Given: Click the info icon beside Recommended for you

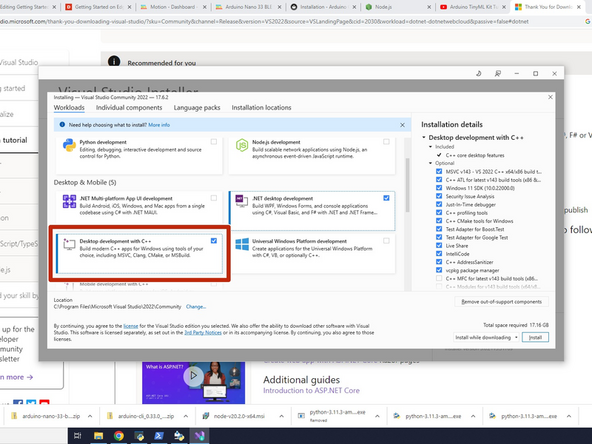Looking at the screenshot, I should pyautogui.click(x=114, y=61).
